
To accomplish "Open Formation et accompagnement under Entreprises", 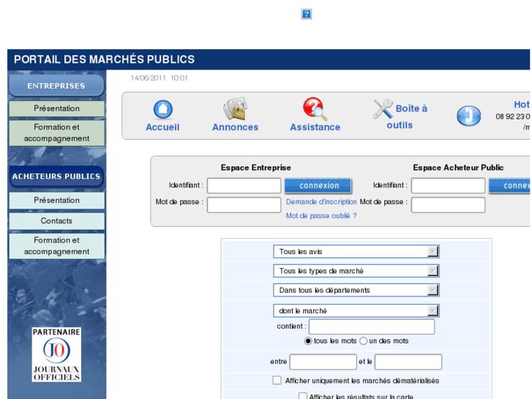I will (x=56, y=133).
